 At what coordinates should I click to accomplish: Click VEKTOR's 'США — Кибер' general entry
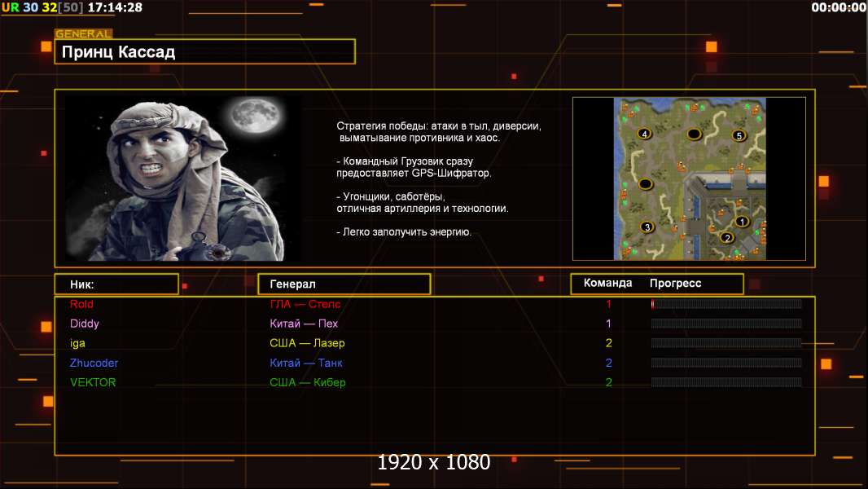pos(307,382)
